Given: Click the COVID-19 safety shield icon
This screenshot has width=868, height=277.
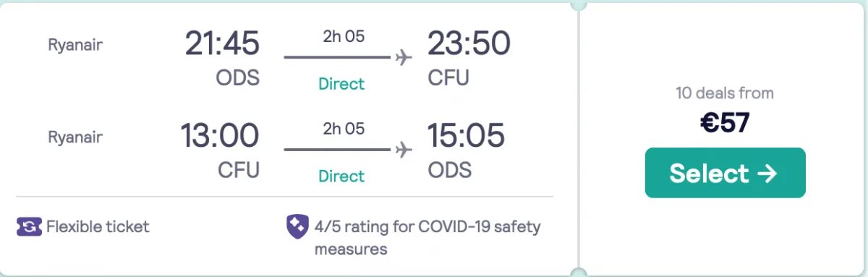Looking at the screenshot, I should click(297, 227).
